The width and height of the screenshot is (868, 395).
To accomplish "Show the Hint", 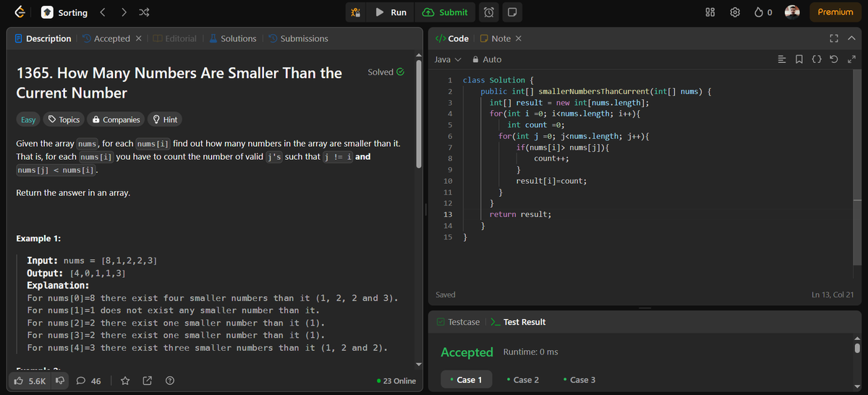I will (x=164, y=119).
